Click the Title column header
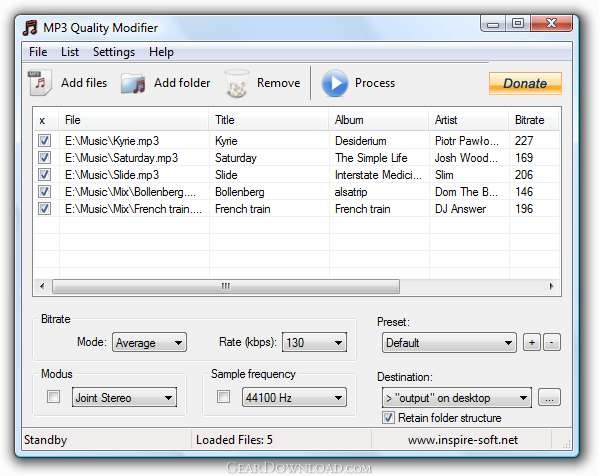This screenshot has height=476, width=599. coord(269,120)
